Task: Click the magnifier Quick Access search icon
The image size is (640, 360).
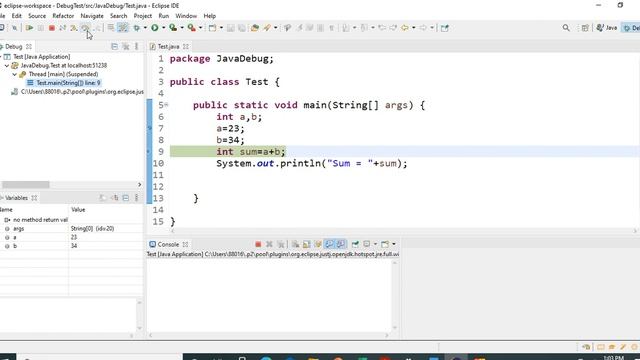Action: (566, 28)
